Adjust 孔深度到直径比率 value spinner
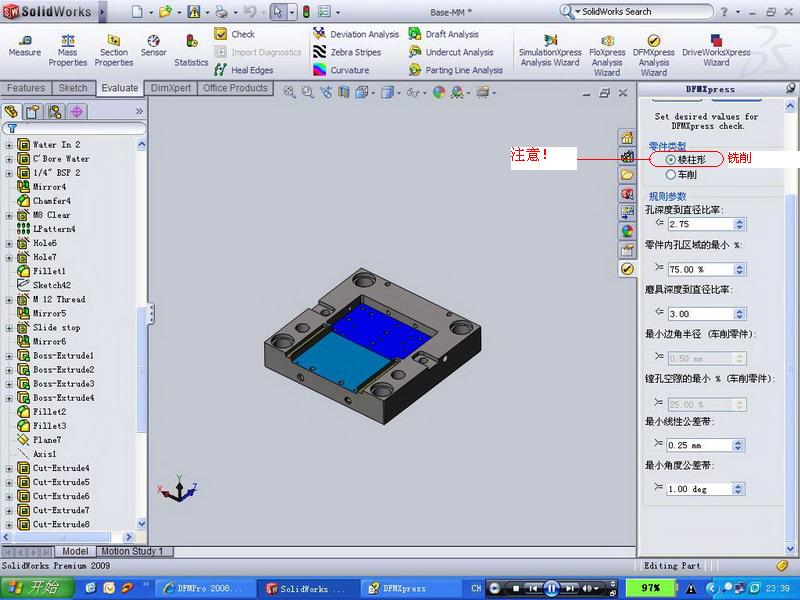Viewport: 800px width, 600px height. [740, 223]
